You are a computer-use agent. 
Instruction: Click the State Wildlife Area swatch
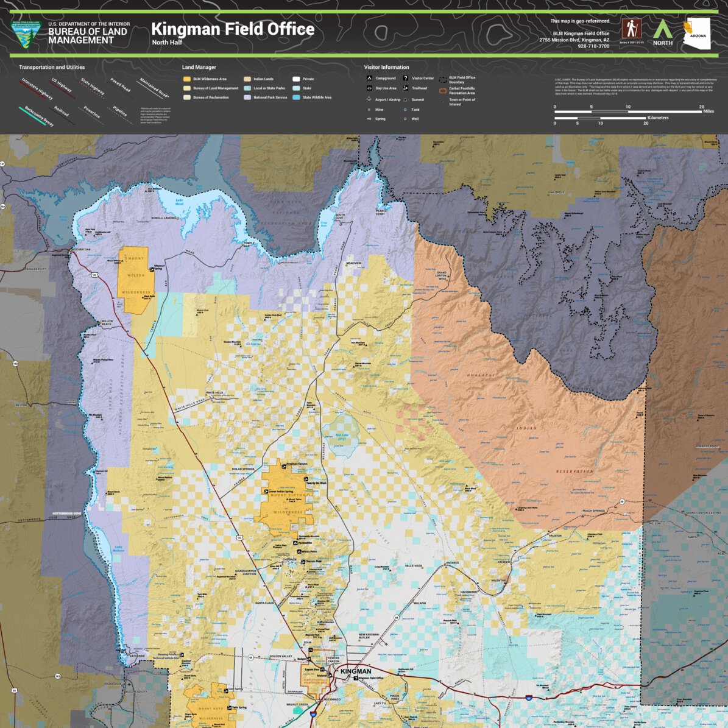point(296,97)
